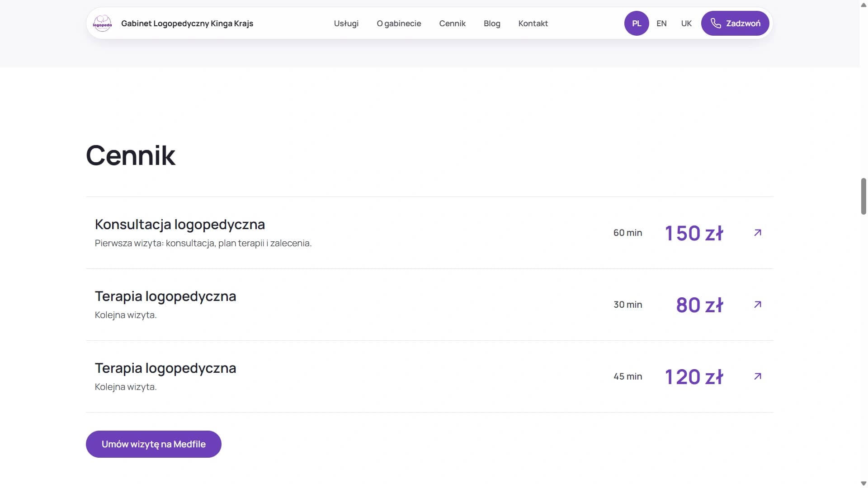Click Umów wizytę na Medfile button
Viewport: 868px width, 488px height.
point(154,444)
